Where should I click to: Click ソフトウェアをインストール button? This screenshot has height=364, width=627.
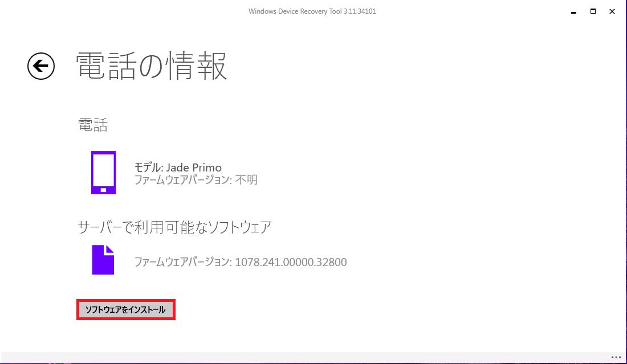coord(125,310)
